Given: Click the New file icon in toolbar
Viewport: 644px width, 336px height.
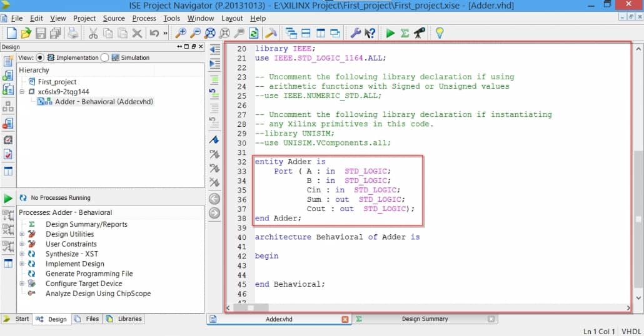Looking at the screenshot, I should (11, 33).
